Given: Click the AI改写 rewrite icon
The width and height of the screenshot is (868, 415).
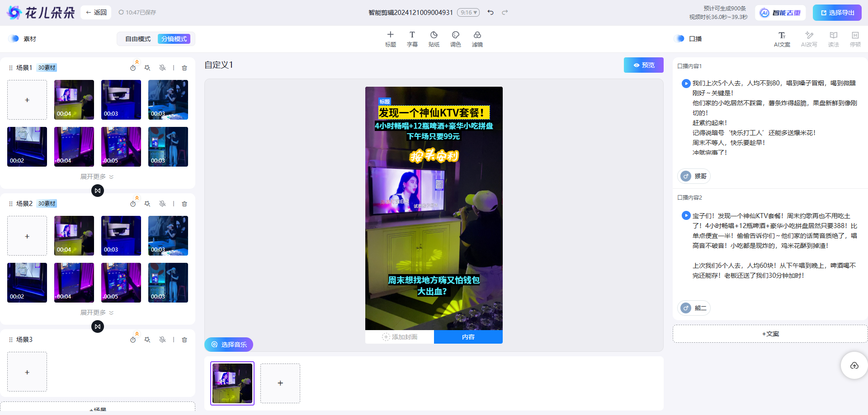Looking at the screenshot, I should pos(809,38).
